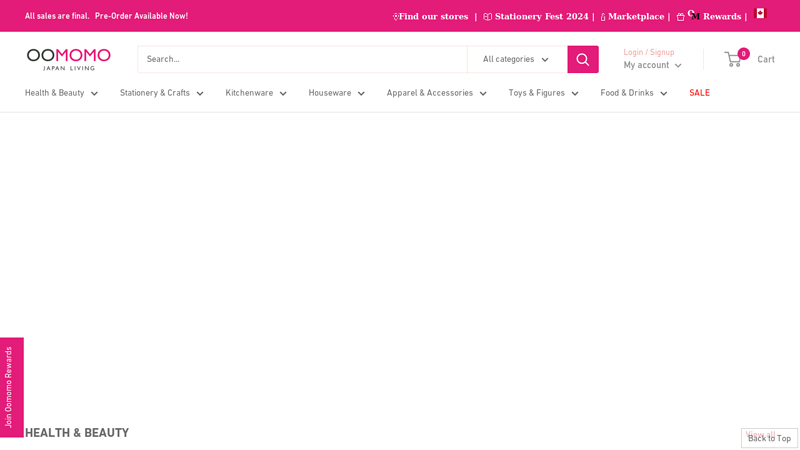
Task: Click the Cart text label
Action: point(766,60)
